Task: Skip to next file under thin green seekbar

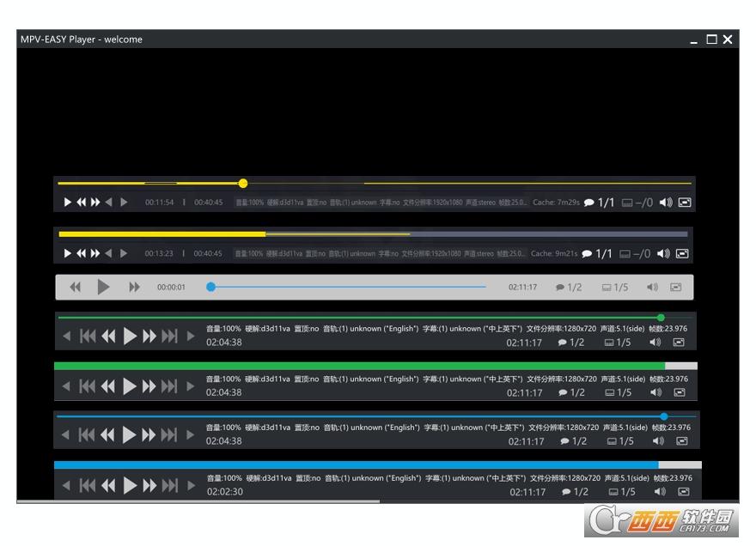Action: click(170, 336)
